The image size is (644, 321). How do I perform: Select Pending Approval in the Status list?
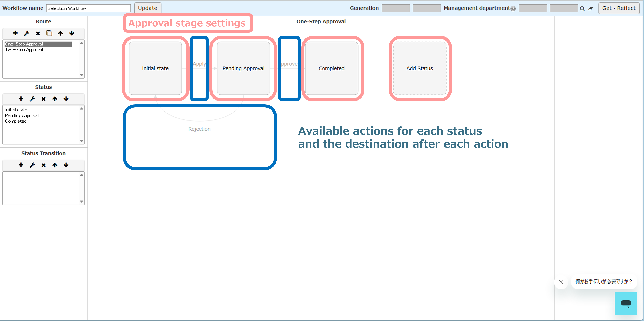(22, 115)
